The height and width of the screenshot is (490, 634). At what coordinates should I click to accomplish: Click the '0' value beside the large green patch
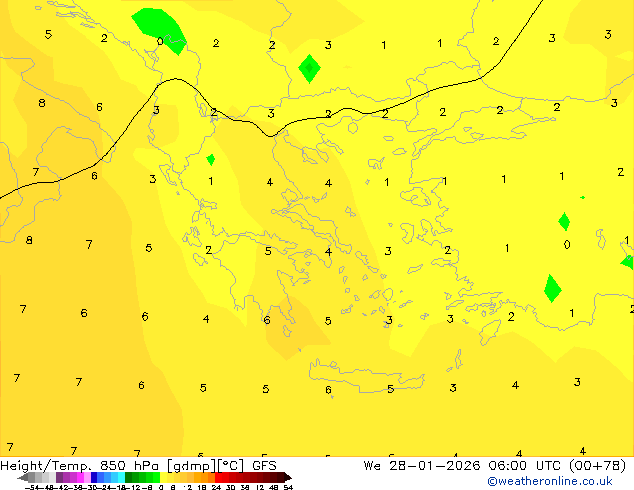[160, 41]
